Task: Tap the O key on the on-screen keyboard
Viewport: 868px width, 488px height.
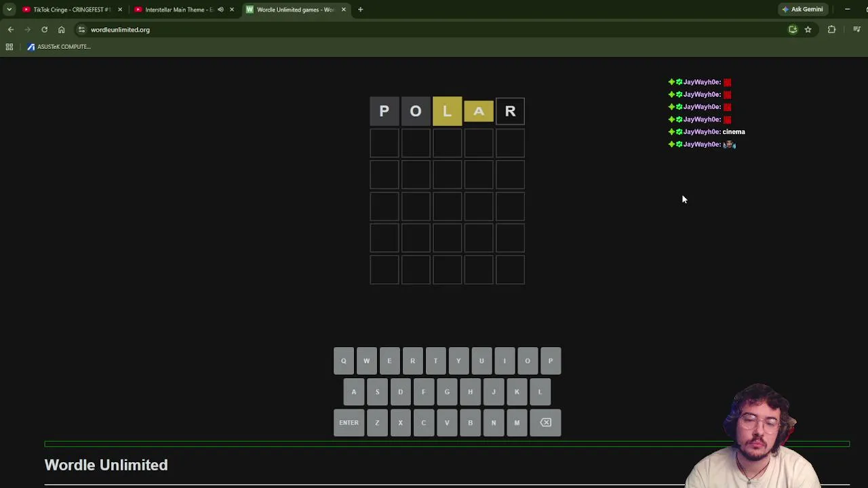Action: (x=528, y=361)
